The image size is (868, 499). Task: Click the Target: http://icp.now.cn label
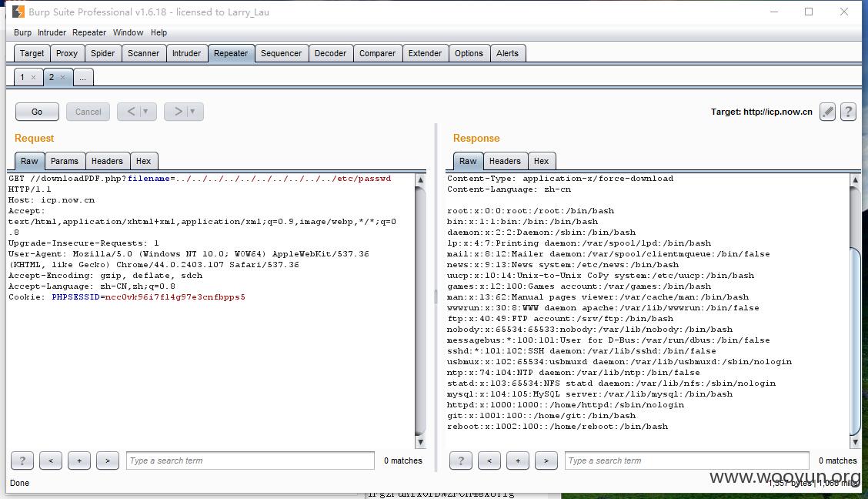[x=762, y=112]
